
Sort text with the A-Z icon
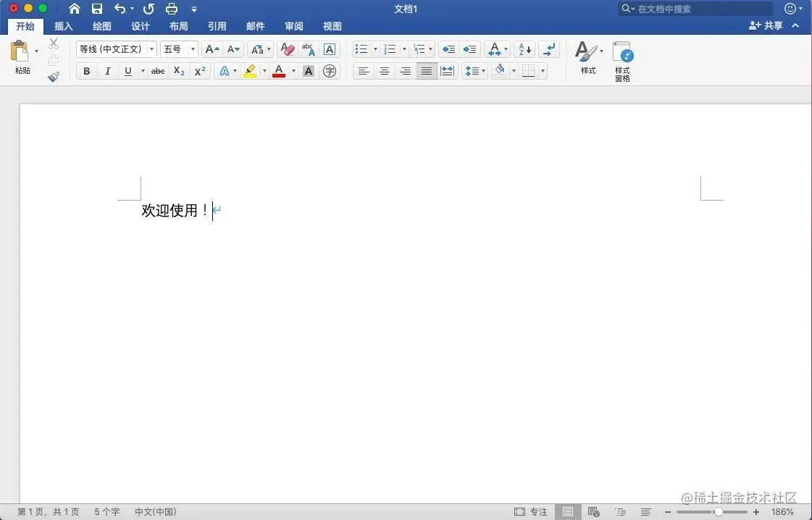(x=524, y=49)
